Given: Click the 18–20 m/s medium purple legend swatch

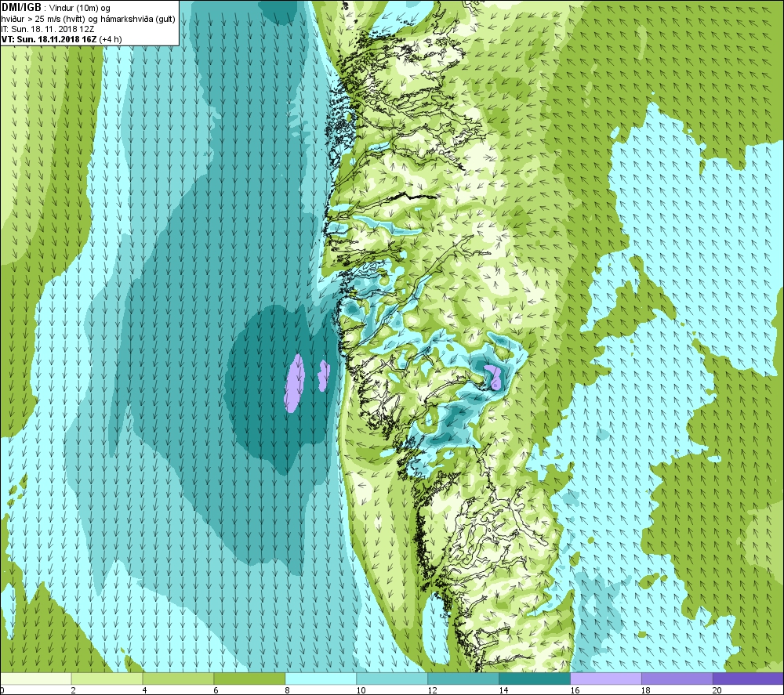Looking at the screenshot, I should click(677, 679).
